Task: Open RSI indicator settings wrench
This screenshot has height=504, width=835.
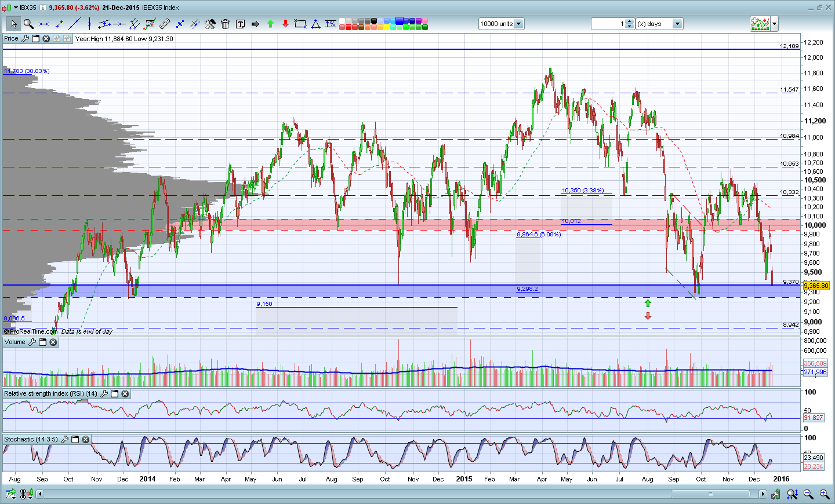Action: (x=104, y=394)
